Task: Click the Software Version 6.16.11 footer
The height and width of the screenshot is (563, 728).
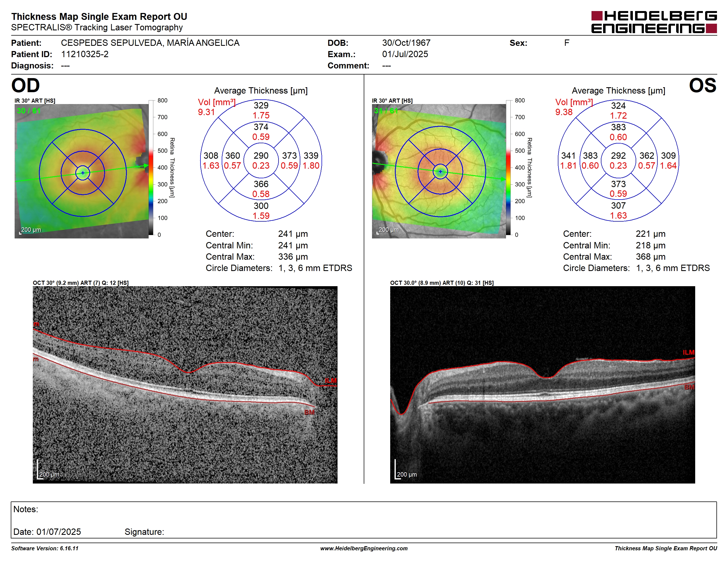Action: coord(45,548)
